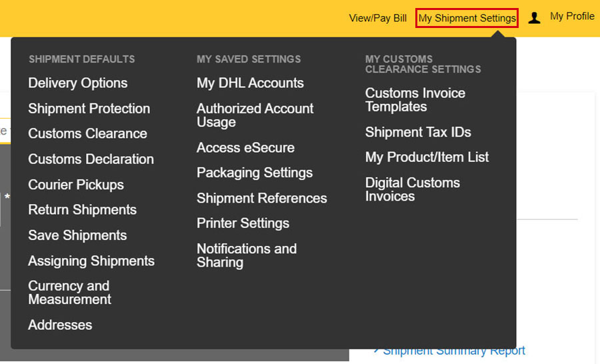Click the user profile silhouette icon
The image size is (600, 364).
pyautogui.click(x=534, y=17)
